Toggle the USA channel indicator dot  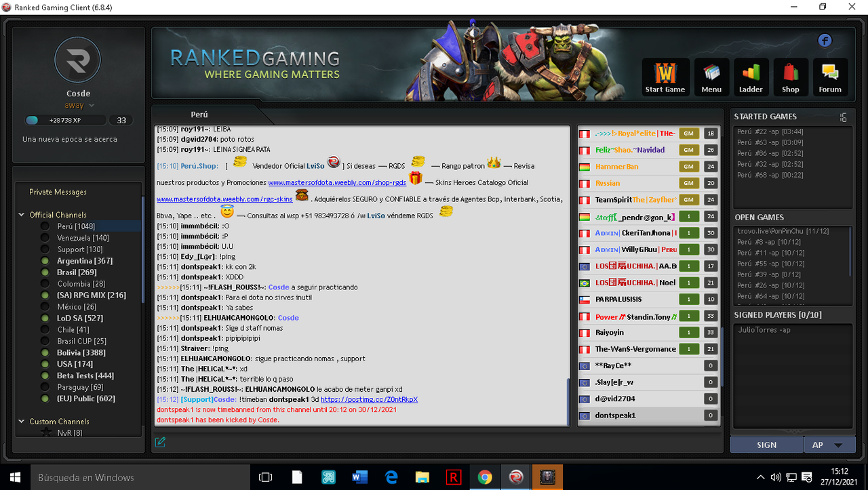(x=45, y=364)
